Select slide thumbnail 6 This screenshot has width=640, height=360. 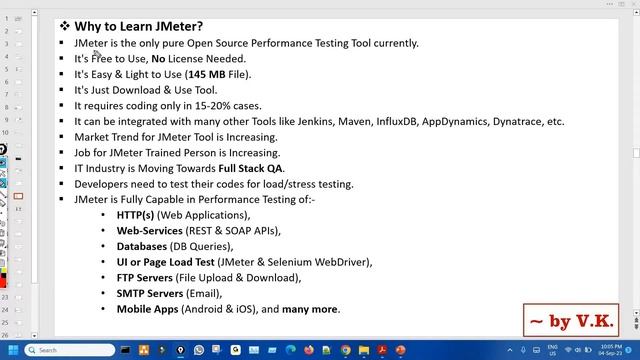[18, 82]
